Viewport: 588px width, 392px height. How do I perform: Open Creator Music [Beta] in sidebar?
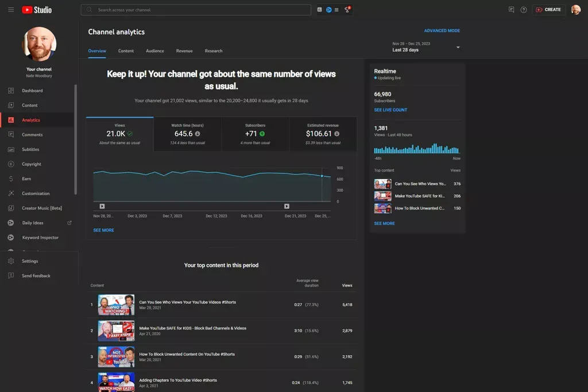(x=37, y=208)
